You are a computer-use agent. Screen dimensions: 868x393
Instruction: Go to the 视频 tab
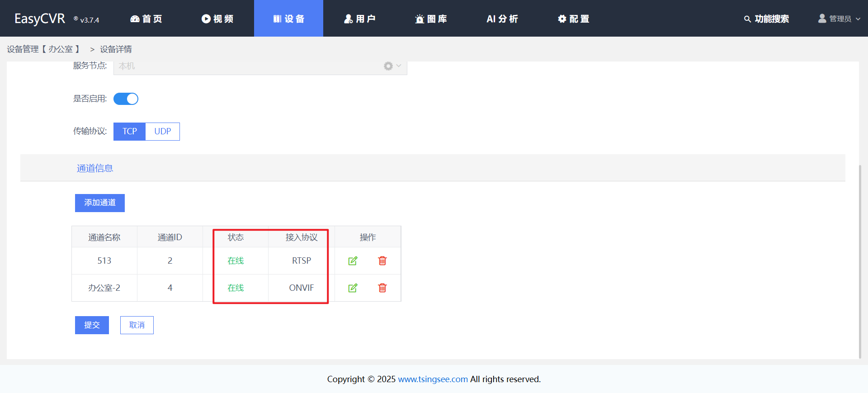click(x=217, y=19)
